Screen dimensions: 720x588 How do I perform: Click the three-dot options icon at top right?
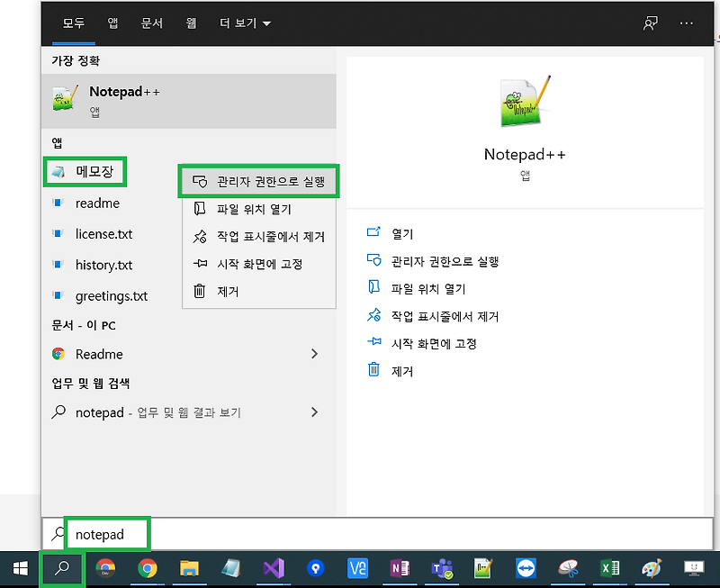pos(688,23)
